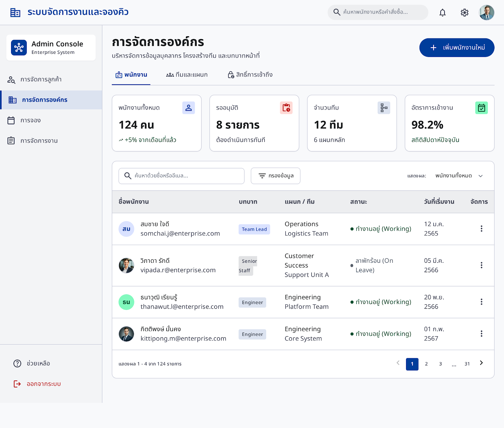Click ออกจากระบบ logout link
The height and width of the screenshot is (428, 504).
pos(37,384)
